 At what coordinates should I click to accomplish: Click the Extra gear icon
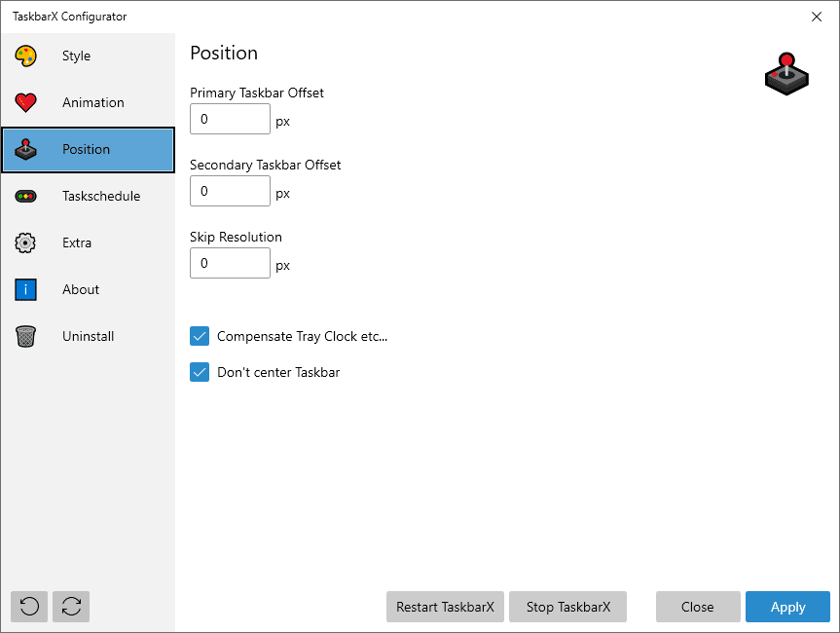pyautogui.click(x=26, y=242)
